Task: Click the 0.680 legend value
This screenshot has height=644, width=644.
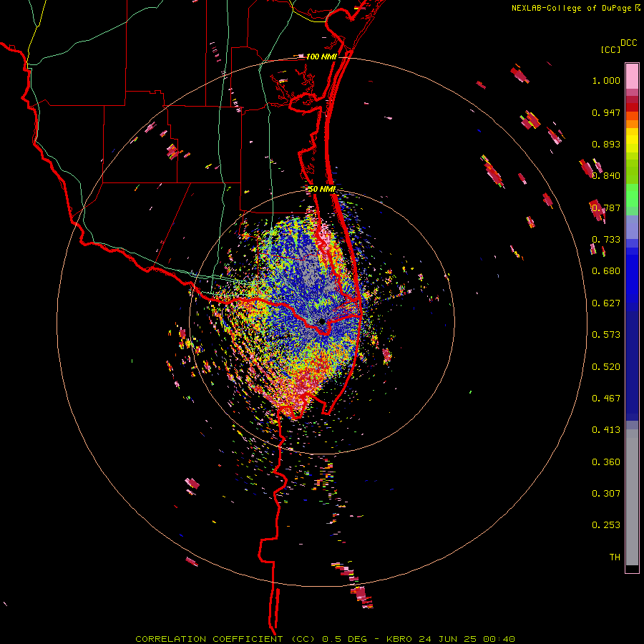Action: pyautogui.click(x=606, y=271)
